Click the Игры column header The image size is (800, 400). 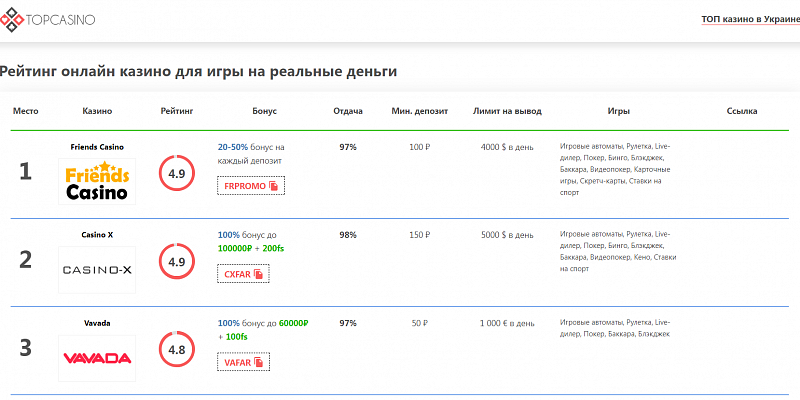618,111
